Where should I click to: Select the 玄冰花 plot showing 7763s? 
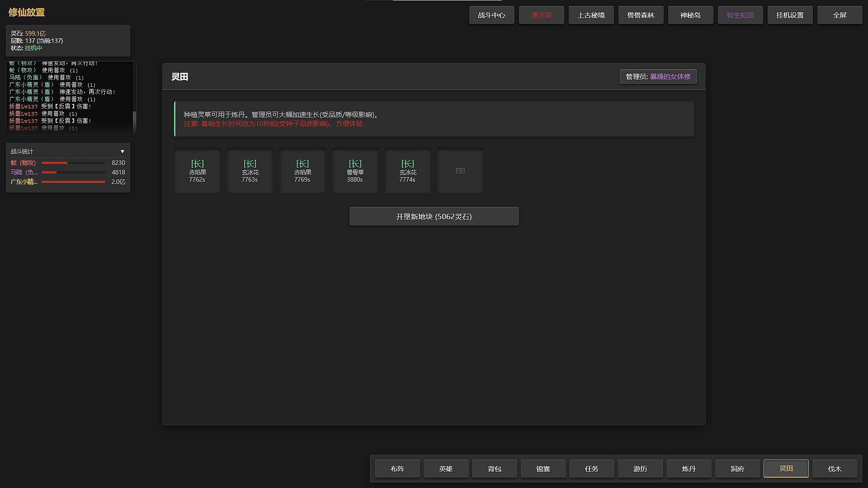pos(250,171)
